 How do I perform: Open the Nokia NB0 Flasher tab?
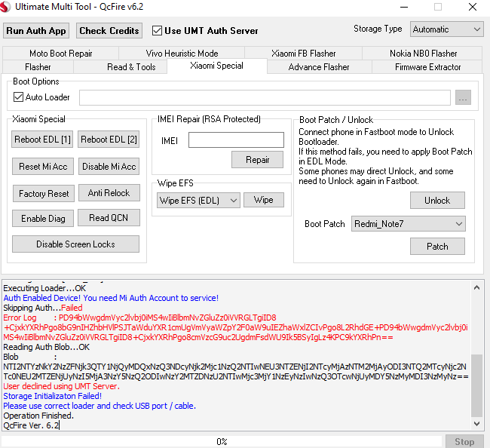pos(423,53)
